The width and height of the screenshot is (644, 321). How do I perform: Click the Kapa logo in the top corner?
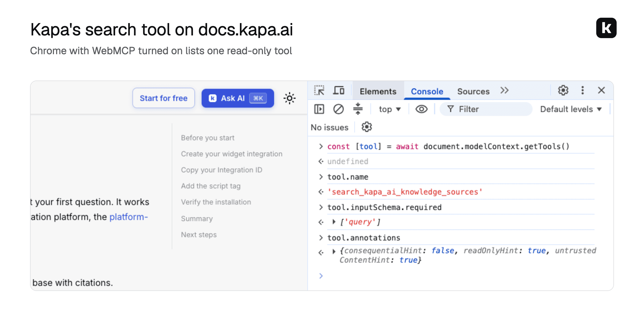606,28
